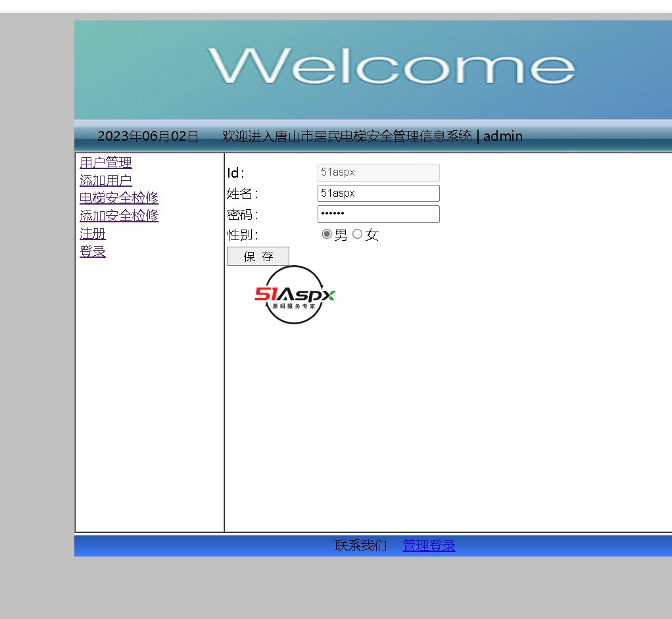Image resolution: width=672 pixels, height=619 pixels.
Task: Open the 添加用户 link
Action: pos(105,180)
